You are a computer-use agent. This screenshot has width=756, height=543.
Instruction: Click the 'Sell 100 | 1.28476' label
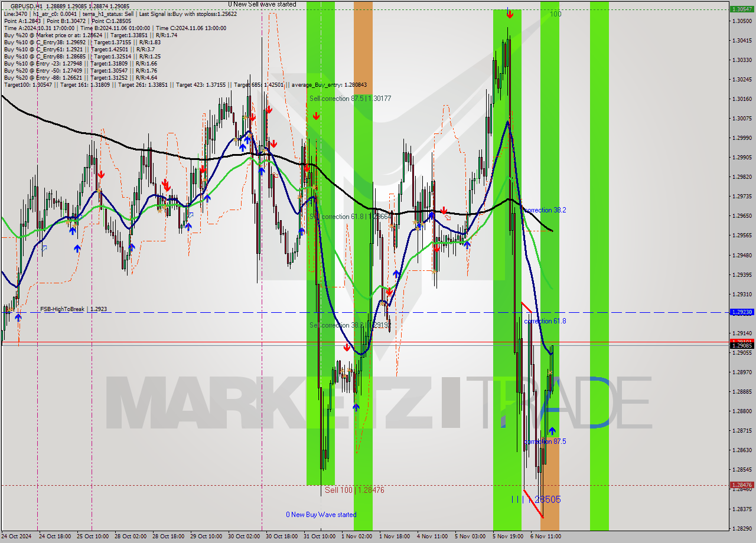[354, 490]
